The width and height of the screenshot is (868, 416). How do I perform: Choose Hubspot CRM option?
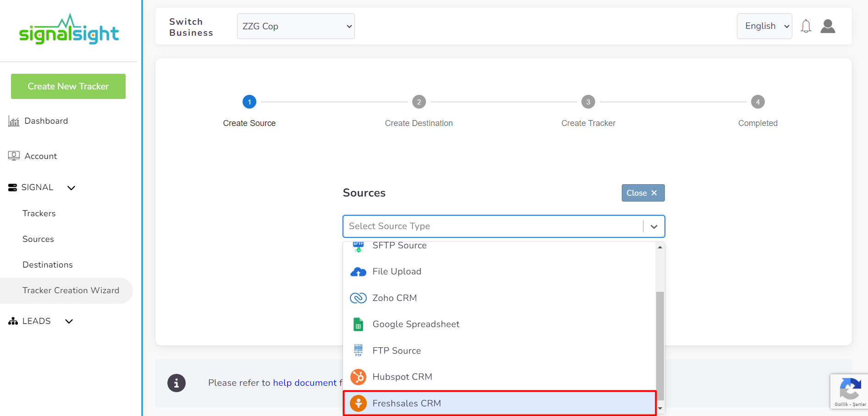click(x=499, y=377)
